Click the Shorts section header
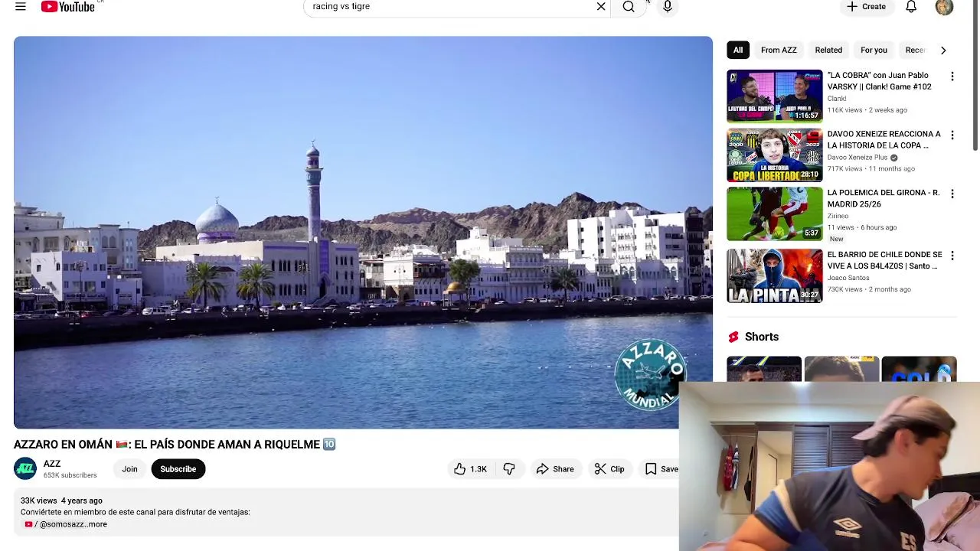The height and width of the screenshot is (551, 980). [753, 337]
